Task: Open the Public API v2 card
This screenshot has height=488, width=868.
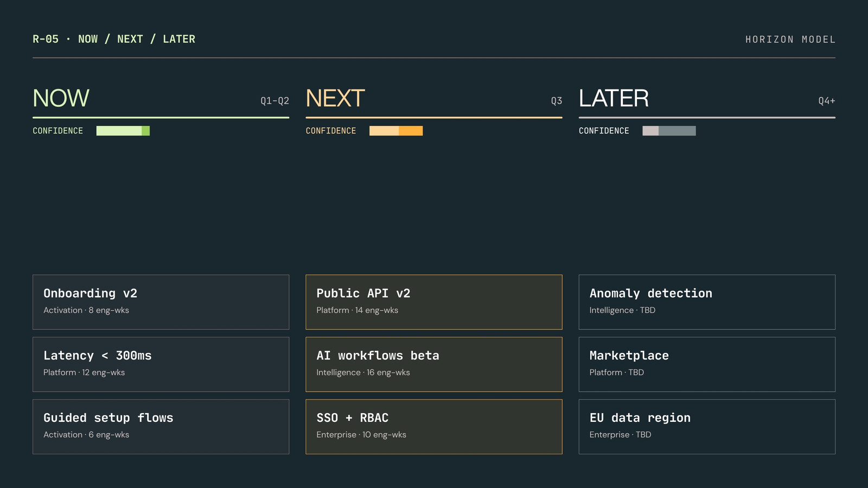Action: pos(434,302)
